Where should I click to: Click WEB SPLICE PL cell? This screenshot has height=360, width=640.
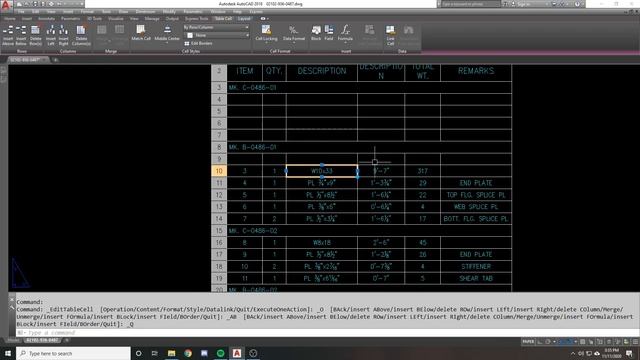tap(476, 207)
